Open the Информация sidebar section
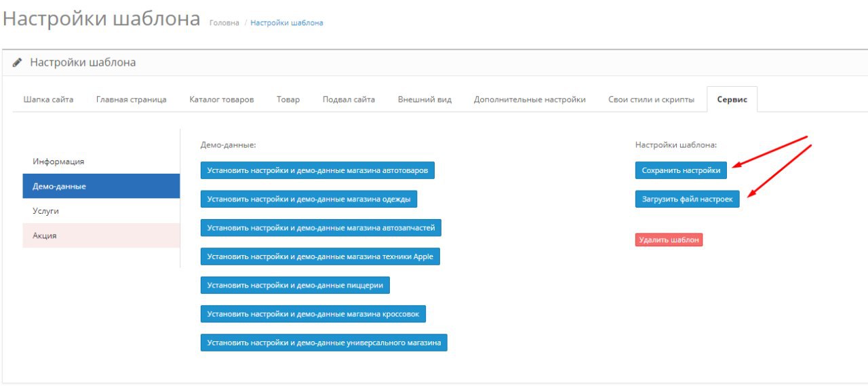Image resolution: width=868 pixels, height=386 pixels. click(101, 161)
